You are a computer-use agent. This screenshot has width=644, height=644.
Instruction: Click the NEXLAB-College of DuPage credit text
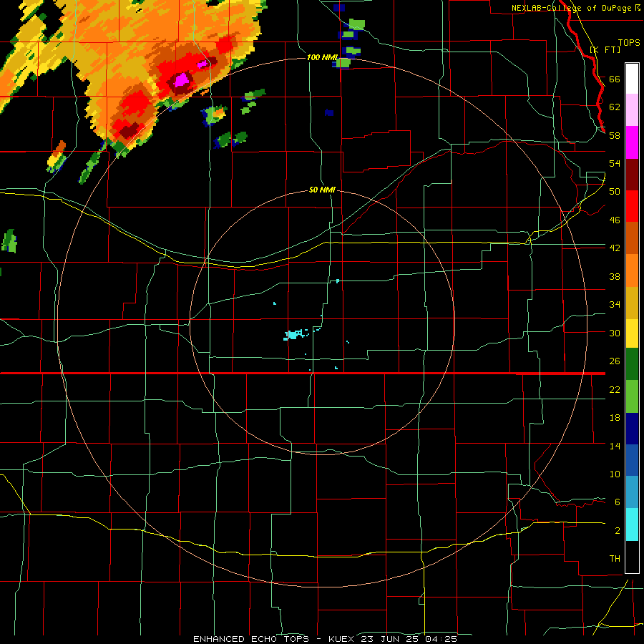click(x=572, y=8)
